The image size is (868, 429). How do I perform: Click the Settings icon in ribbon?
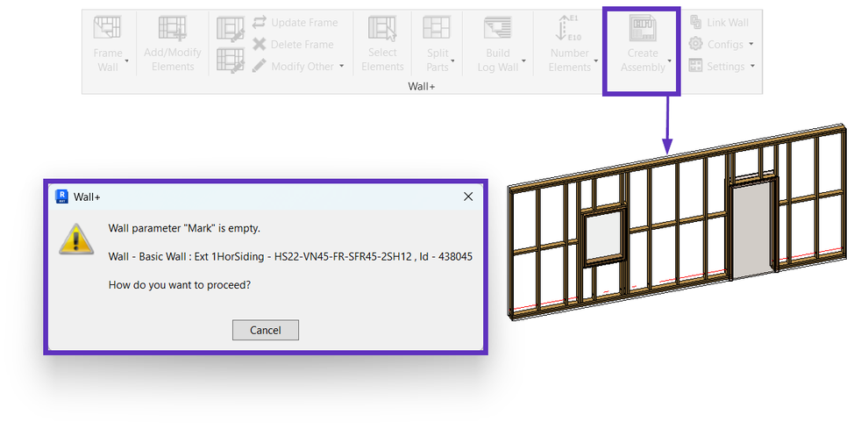click(x=695, y=66)
